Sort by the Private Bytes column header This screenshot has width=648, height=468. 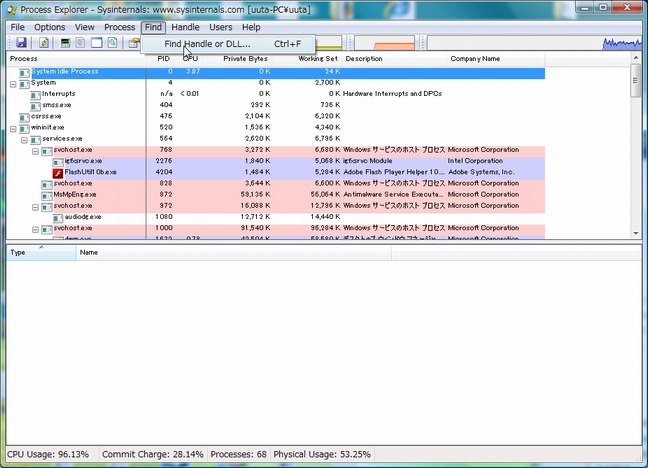237,59
